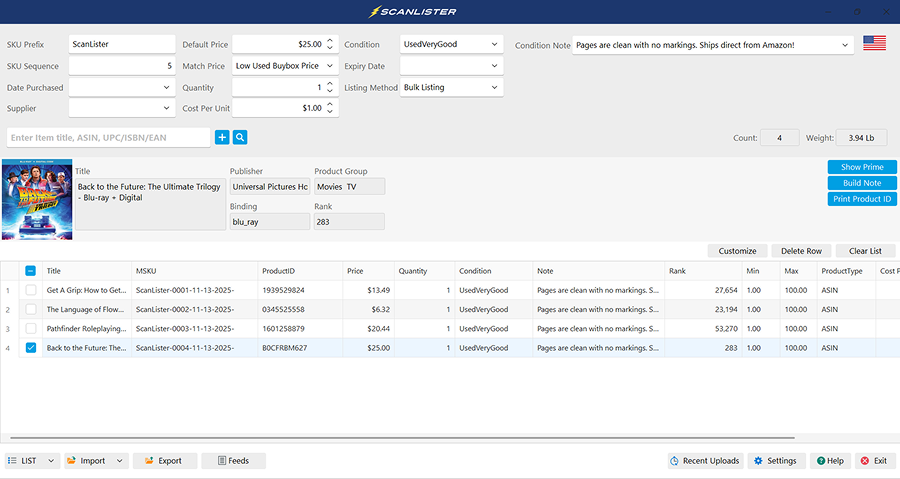
Task: Click the SKU Prefix field
Action: [122, 44]
